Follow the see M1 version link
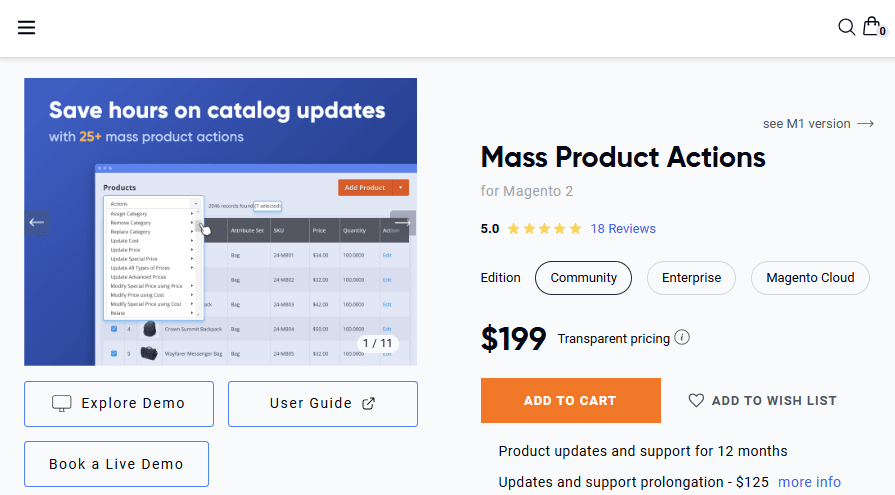The height and width of the screenshot is (495, 895). click(818, 124)
